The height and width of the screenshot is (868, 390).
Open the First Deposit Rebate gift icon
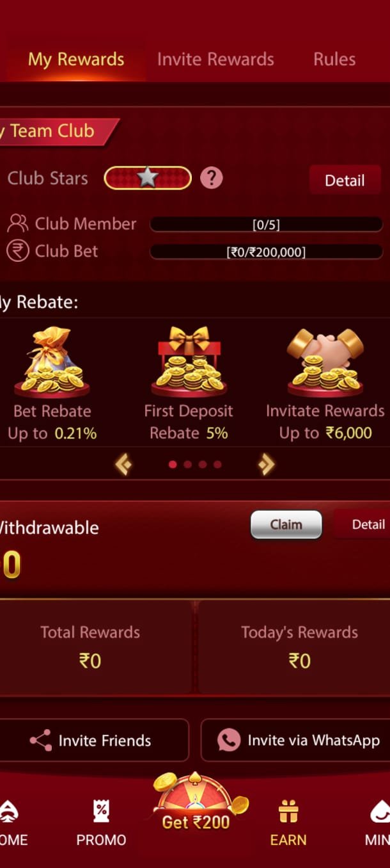click(x=189, y=362)
